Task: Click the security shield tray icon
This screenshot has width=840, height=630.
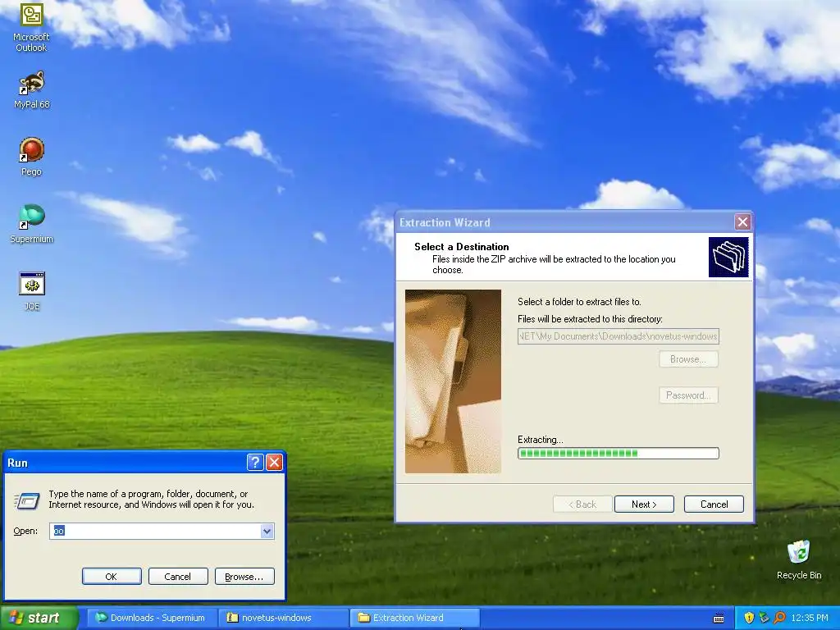Action: pos(749,618)
